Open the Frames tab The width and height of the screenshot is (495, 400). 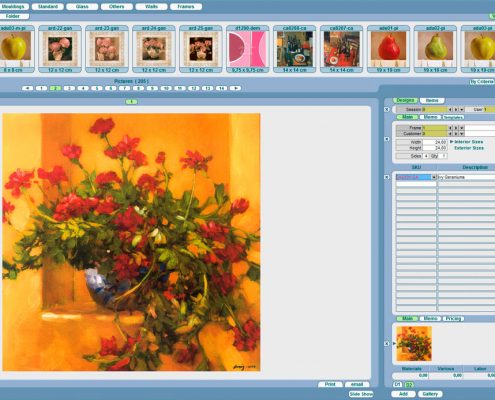point(186,7)
